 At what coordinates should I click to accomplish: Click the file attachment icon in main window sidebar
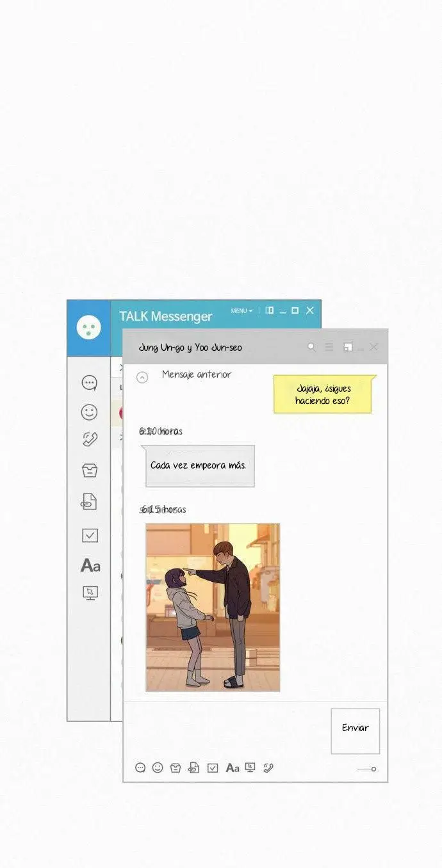point(89,501)
